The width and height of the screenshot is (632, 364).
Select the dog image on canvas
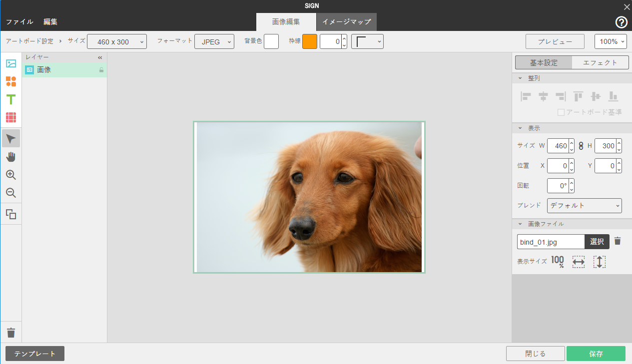click(309, 197)
